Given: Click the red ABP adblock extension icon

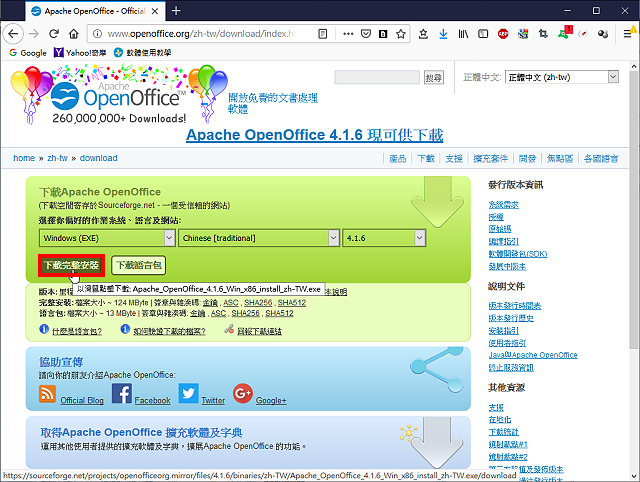Looking at the screenshot, I should click(503, 34).
